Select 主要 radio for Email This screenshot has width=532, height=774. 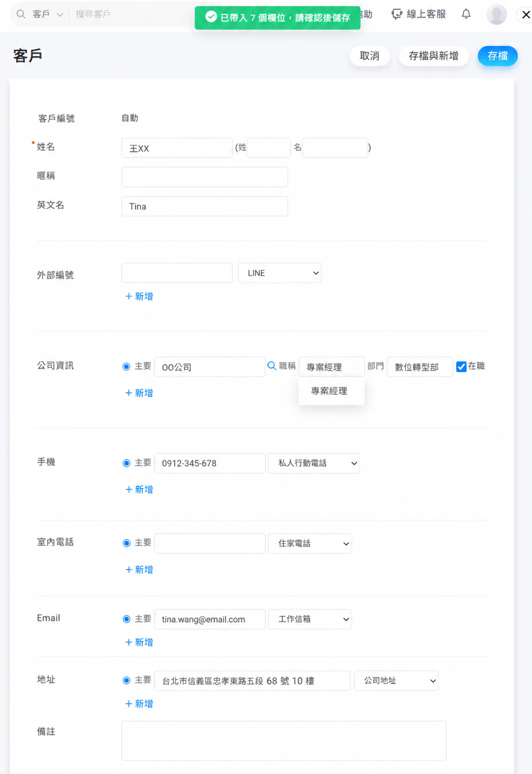click(x=126, y=619)
